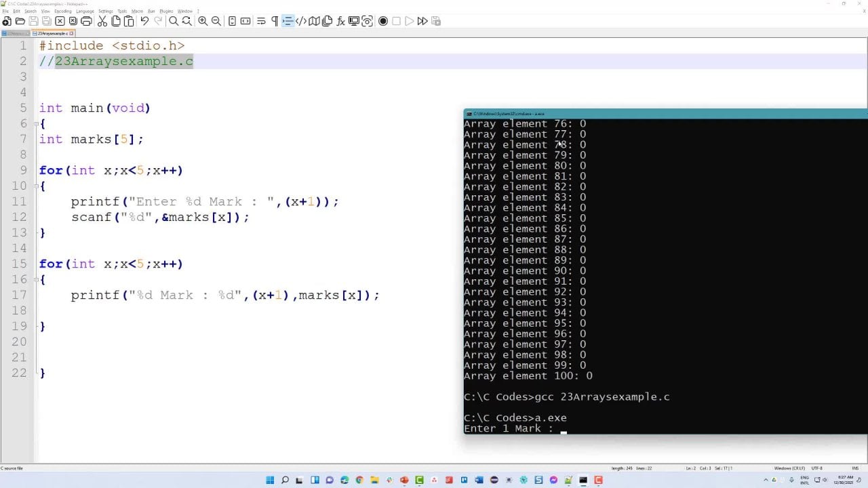Click the Undo arrow icon
Image resolution: width=868 pixels, height=488 pixels.
pos(144,21)
